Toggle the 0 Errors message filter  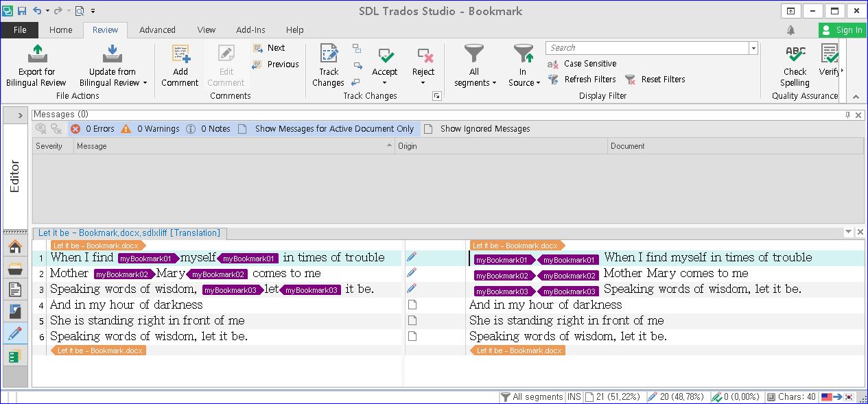tap(93, 129)
